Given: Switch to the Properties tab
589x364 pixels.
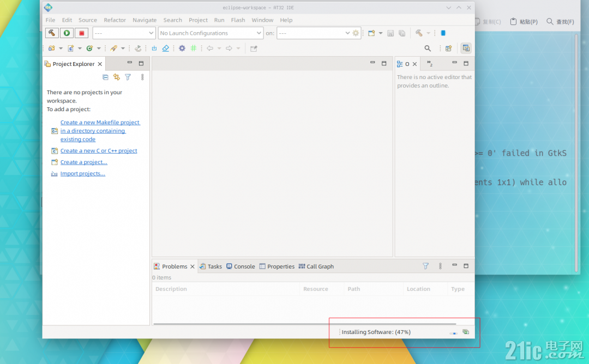Looking at the screenshot, I should click(277, 266).
